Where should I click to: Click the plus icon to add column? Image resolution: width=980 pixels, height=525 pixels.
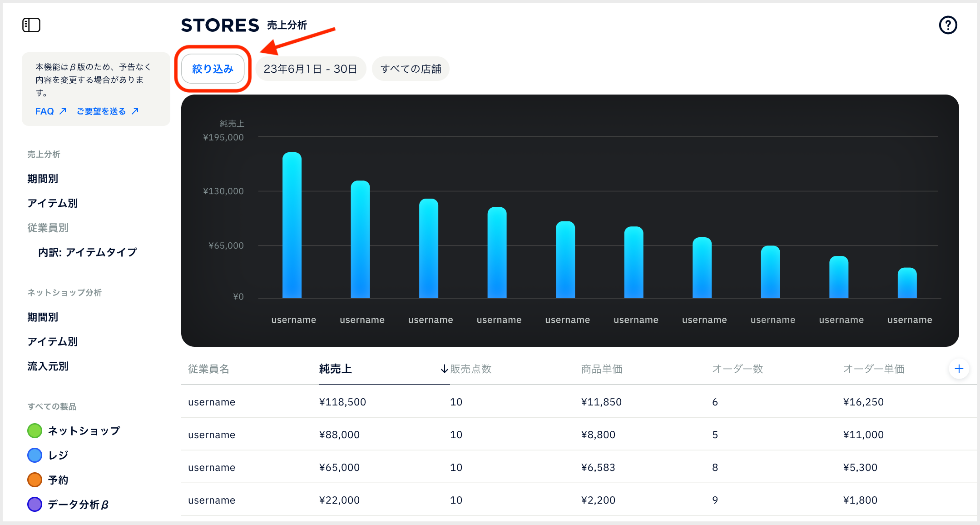coord(959,369)
